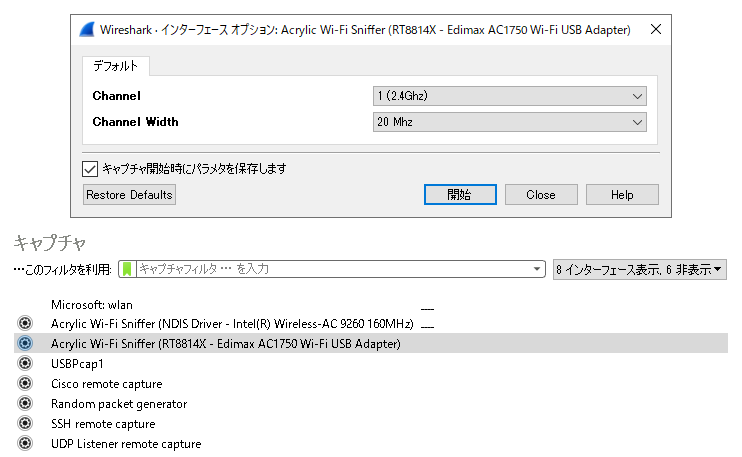Click the Close button in dialog
The width and height of the screenshot is (742, 457).
pyautogui.click(x=541, y=194)
